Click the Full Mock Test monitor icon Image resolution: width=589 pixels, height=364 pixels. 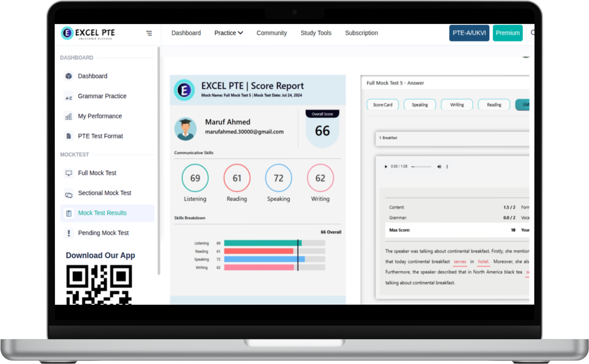69,173
